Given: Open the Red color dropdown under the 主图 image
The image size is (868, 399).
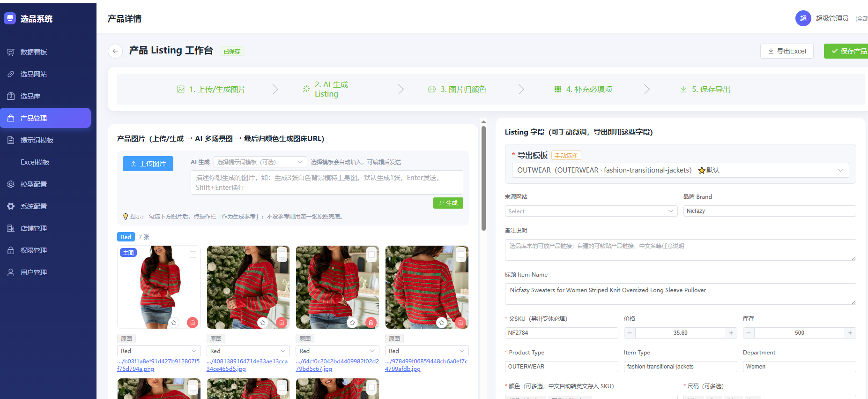Looking at the screenshot, I should tap(159, 351).
